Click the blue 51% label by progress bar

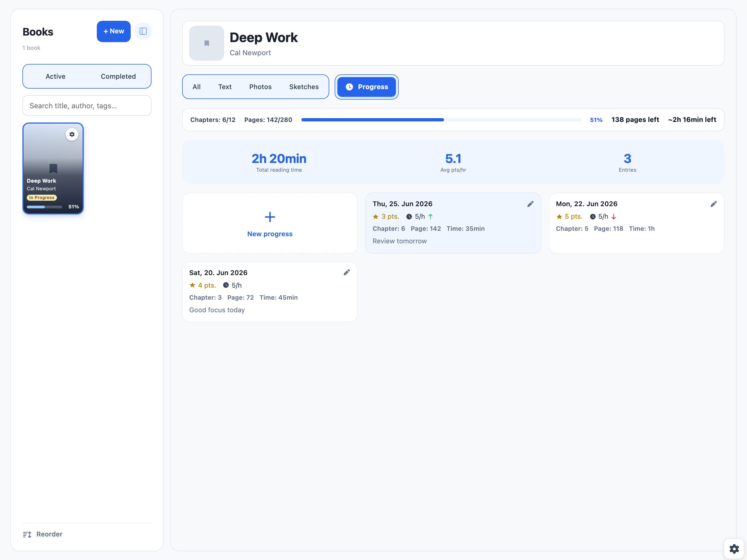596,120
